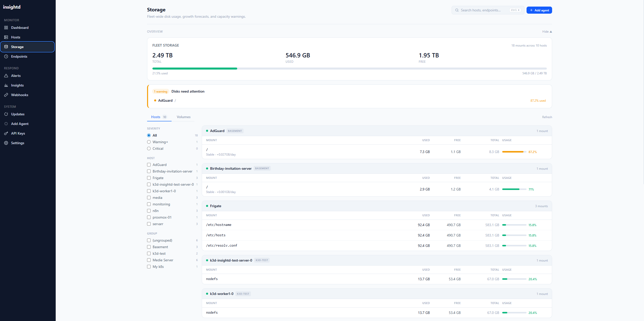The width and height of the screenshot is (644, 321).
Task: Click the AdGuard 87.2% usage bar
Action: 514,152
